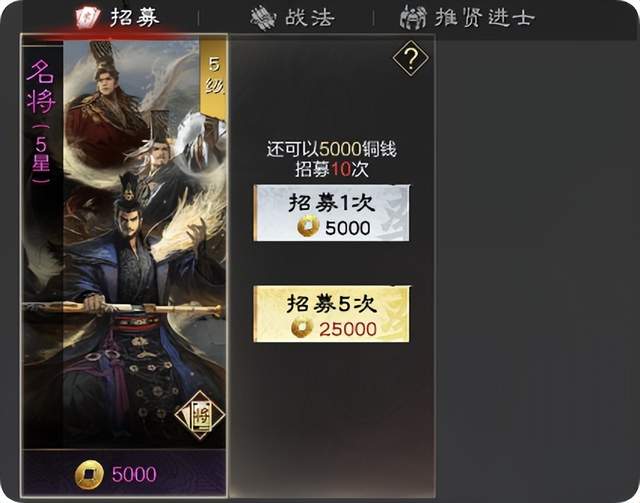
Task: Recruit five times with 招募5次 button
Action: coord(331,314)
